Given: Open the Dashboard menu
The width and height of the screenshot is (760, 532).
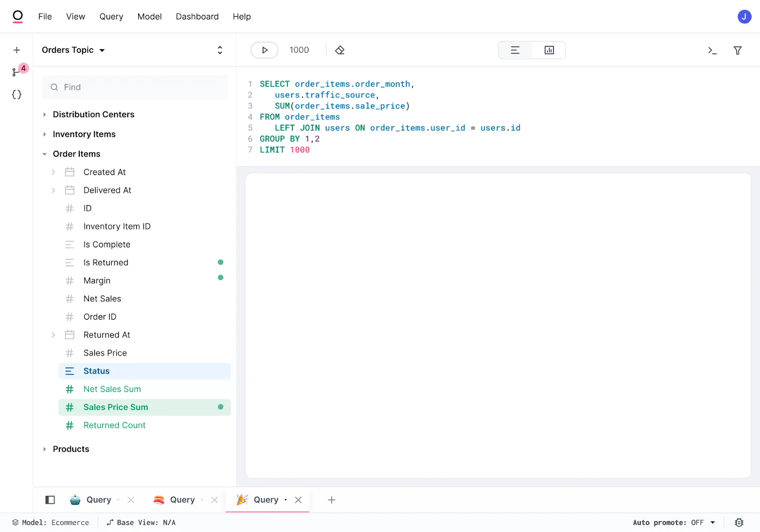Looking at the screenshot, I should pos(197,17).
